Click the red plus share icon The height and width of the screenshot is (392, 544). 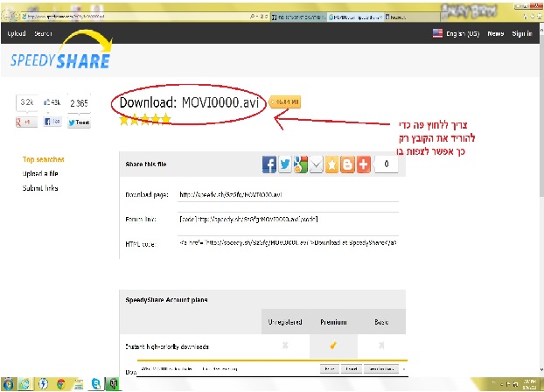(x=361, y=164)
